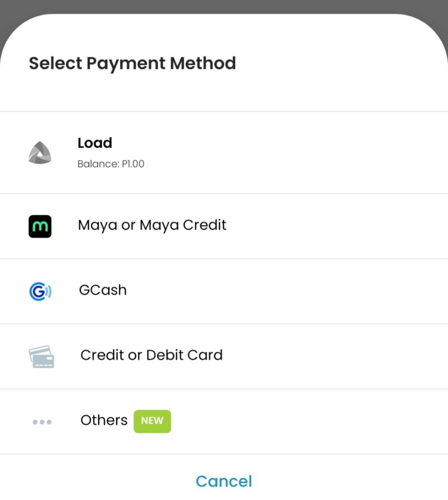Tap the blue GCash logo icon
The height and width of the screenshot is (500, 448).
pos(40,292)
